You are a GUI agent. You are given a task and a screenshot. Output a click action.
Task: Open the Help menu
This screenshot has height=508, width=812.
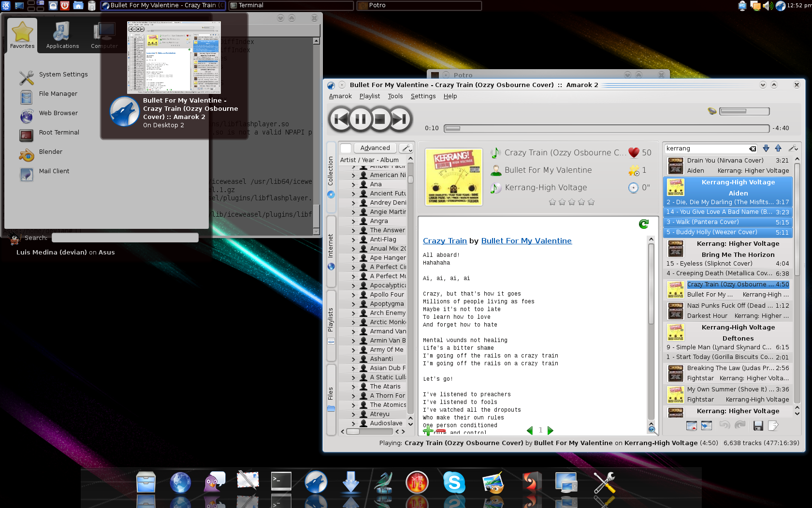tap(450, 96)
